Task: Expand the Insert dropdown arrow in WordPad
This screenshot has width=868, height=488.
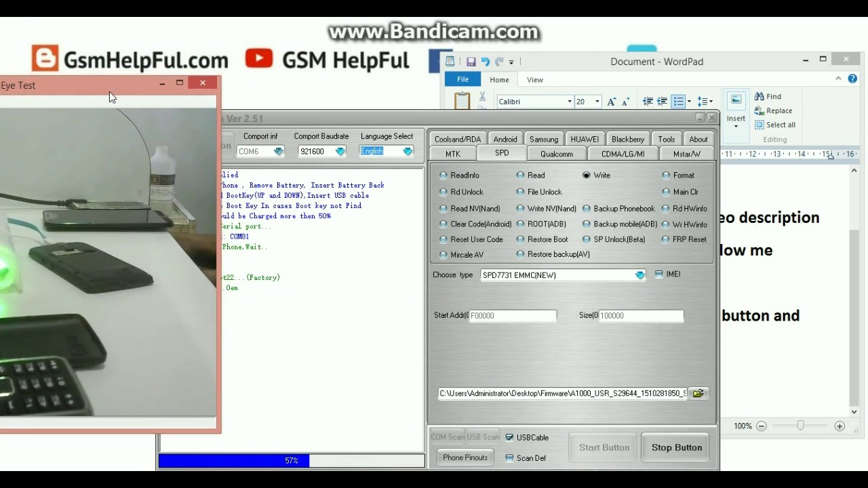Action: point(736,126)
